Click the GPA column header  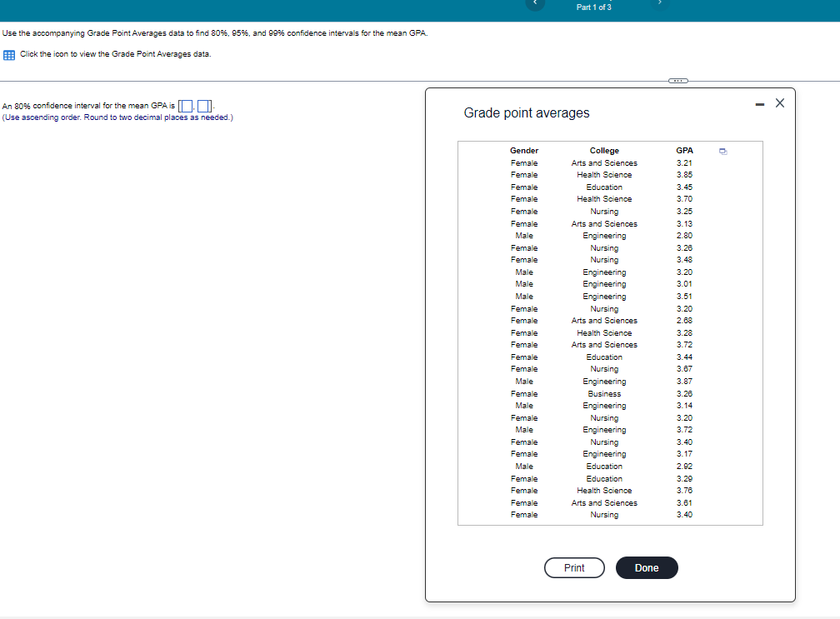click(x=684, y=150)
